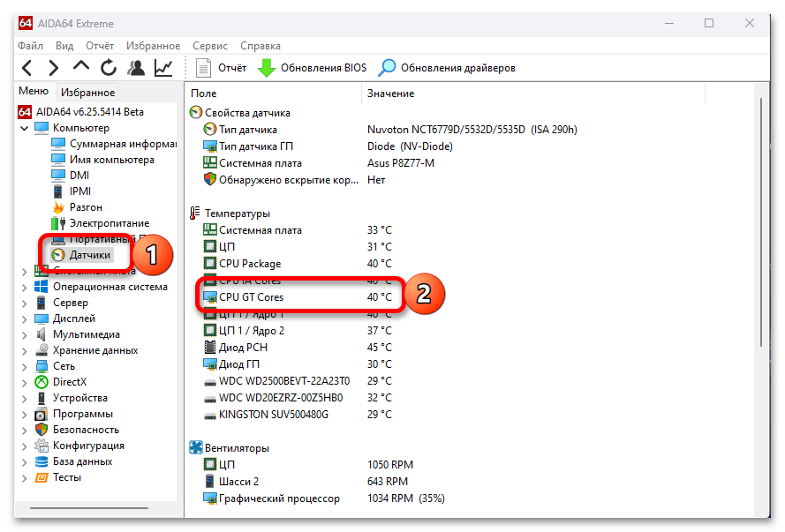Open the graph chart toolbar icon
The height and width of the screenshot is (532, 785).
pyautogui.click(x=163, y=68)
